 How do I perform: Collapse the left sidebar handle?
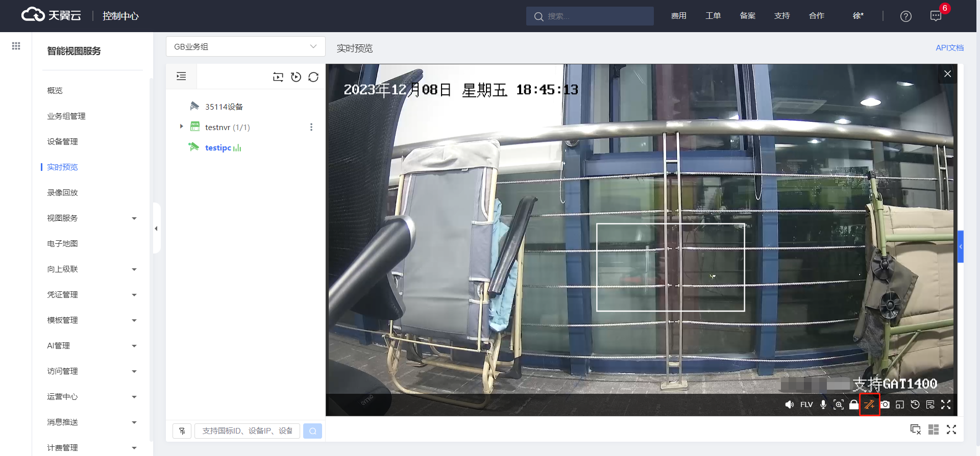156,229
